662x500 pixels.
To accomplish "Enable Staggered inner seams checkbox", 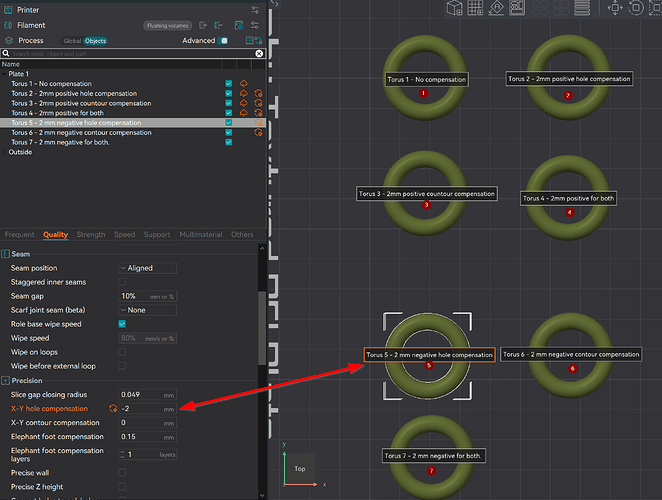I will pos(122,282).
